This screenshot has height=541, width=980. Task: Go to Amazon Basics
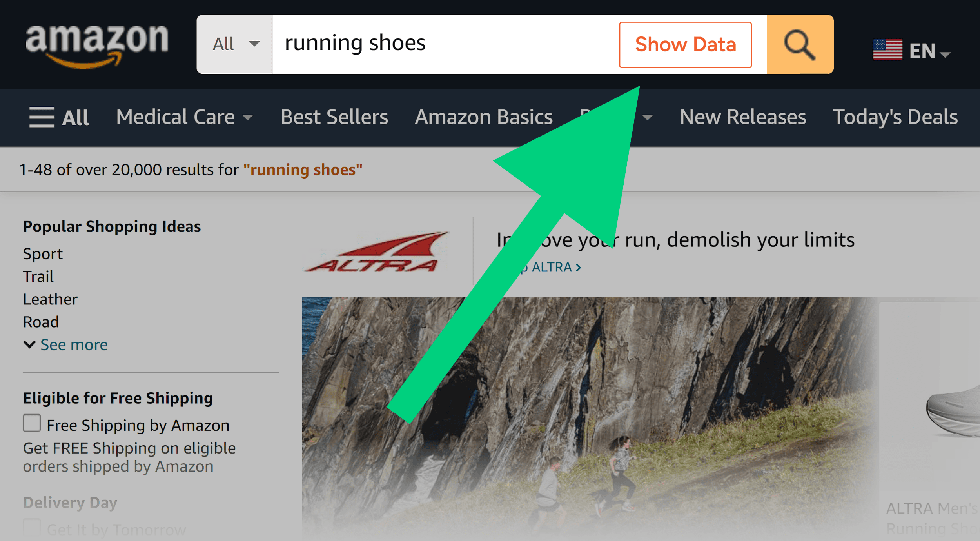(x=484, y=117)
